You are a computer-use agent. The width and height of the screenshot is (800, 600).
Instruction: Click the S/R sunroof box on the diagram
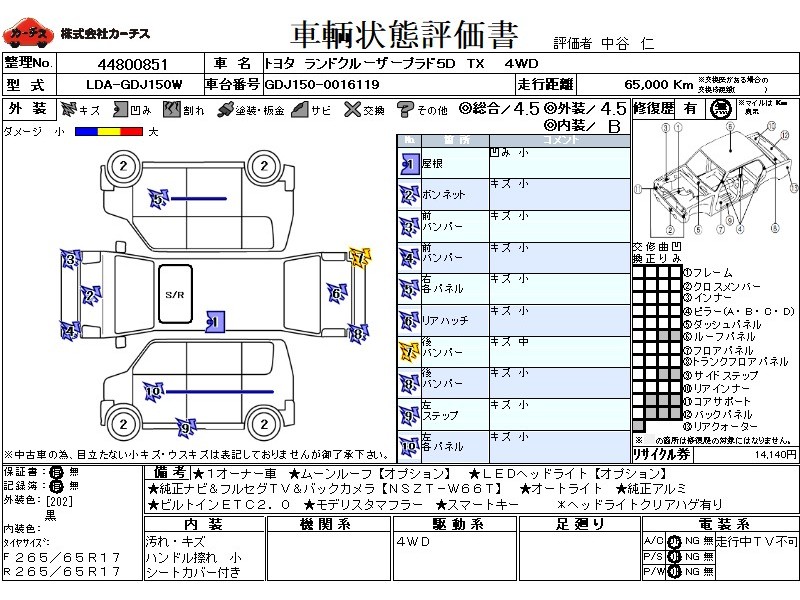pyautogui.click(x=175, y=294)
